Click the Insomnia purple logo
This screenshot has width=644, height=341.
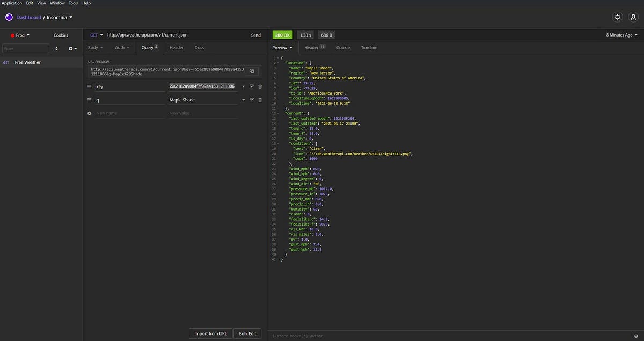click(x=9, y=17)
